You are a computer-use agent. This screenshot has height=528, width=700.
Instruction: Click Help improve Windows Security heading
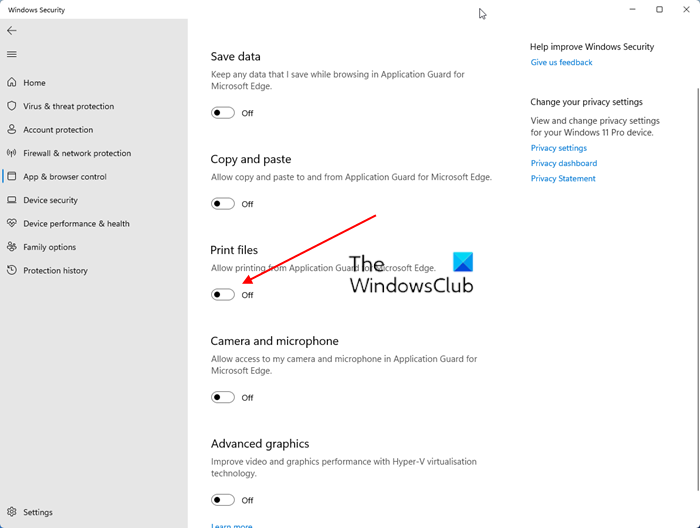pyautogui.click(x=592, y=47)
